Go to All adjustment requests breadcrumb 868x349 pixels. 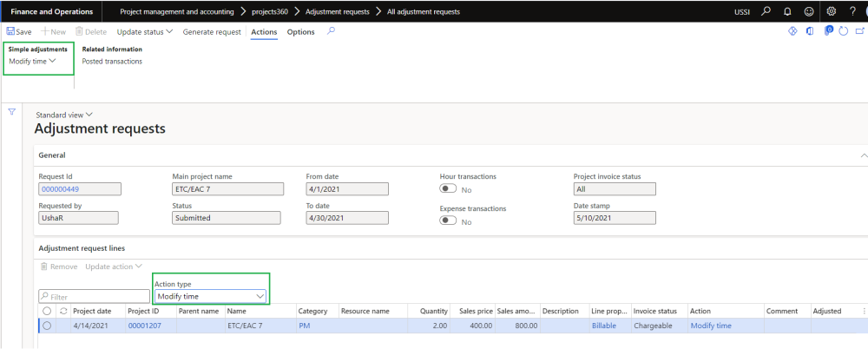click(x=424, y=11)
